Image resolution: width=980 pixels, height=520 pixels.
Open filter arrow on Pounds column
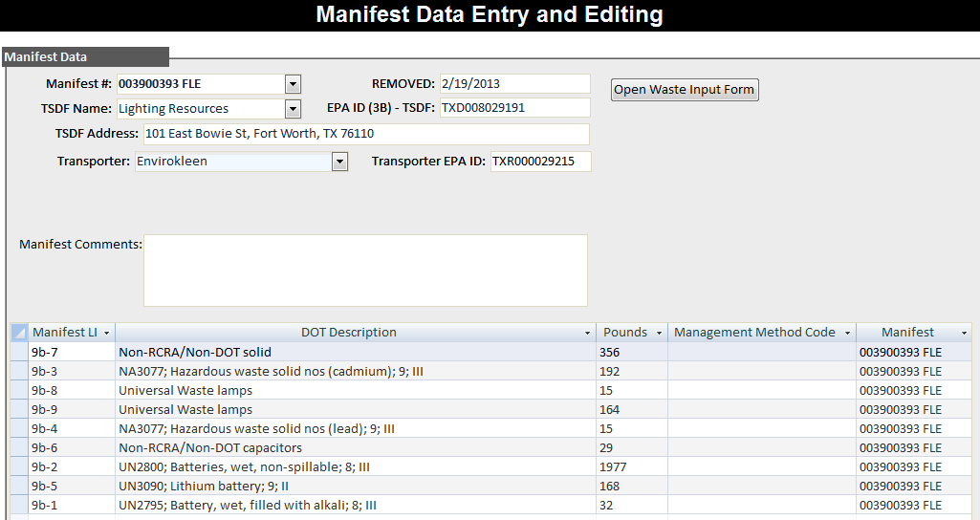(659, 333)
